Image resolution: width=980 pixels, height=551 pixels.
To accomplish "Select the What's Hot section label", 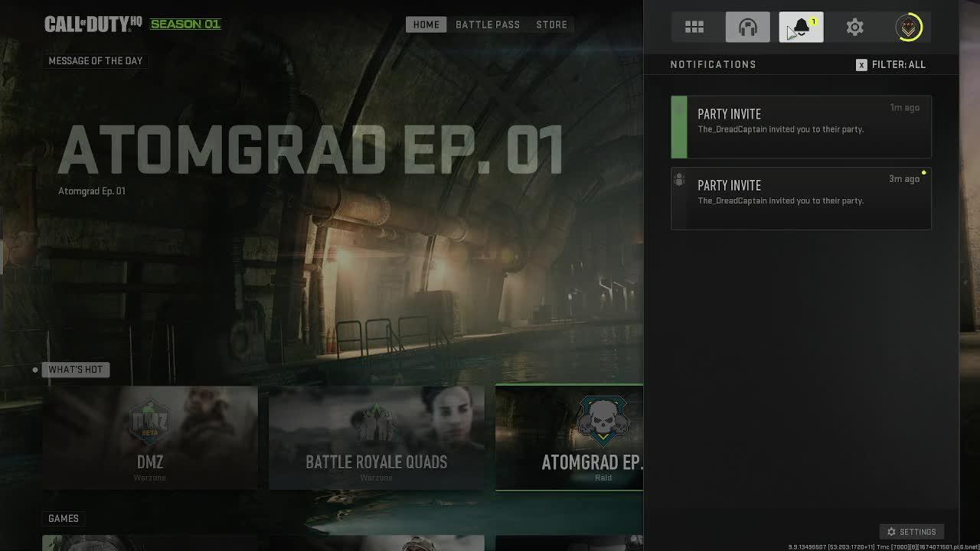I will click(76, 370).
